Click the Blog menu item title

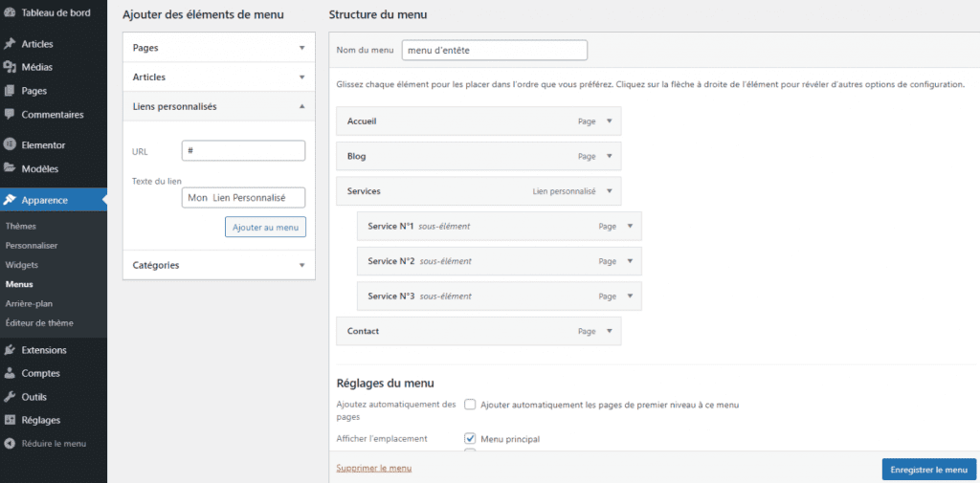[x=356, y=156]
